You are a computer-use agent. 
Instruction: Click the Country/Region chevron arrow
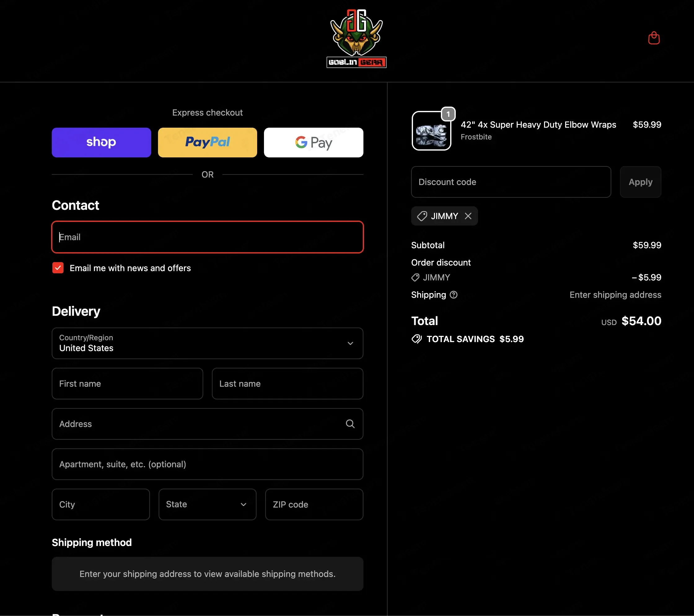(x=350, y=343)
